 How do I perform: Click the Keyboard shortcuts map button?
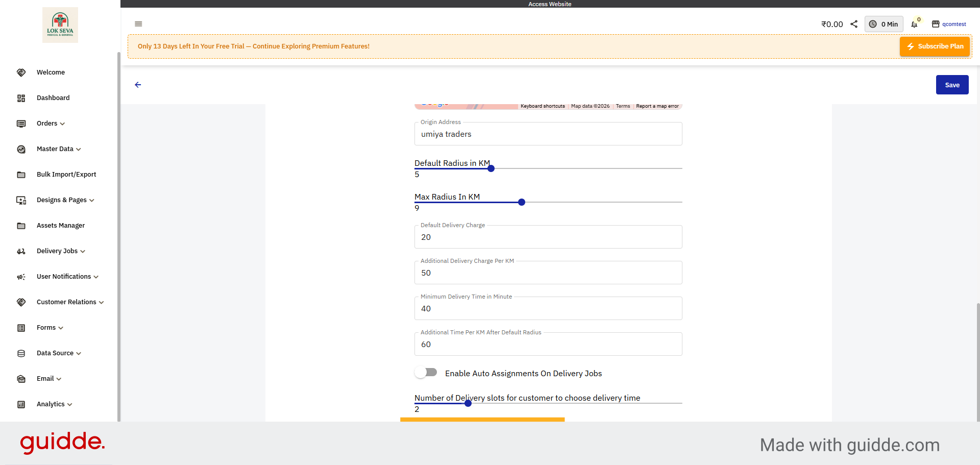click(x=543, y=106)
